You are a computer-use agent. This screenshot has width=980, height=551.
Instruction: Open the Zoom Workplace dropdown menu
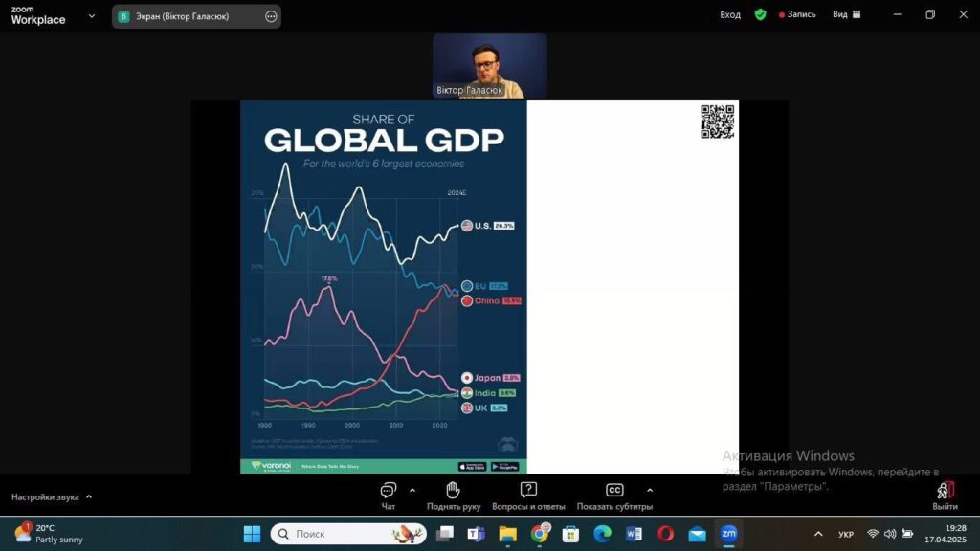click(x=92, y=16)
